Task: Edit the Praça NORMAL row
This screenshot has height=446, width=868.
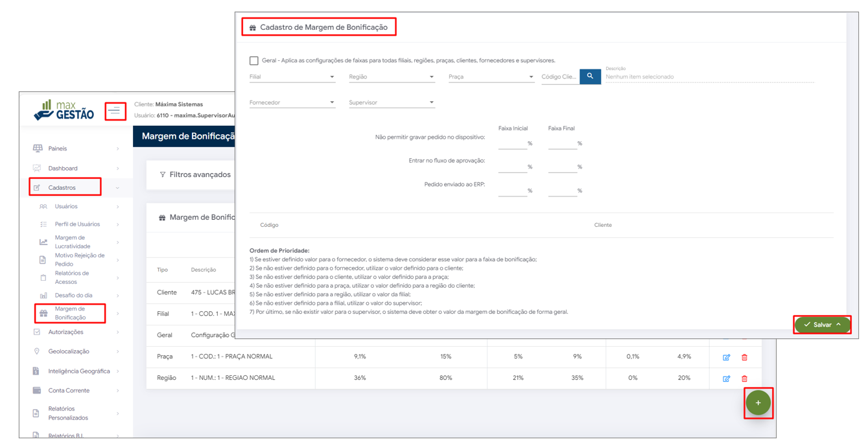Action: [726, 357]
